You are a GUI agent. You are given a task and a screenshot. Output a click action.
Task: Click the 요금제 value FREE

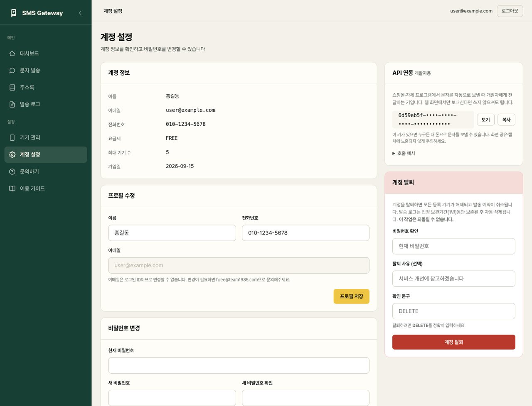(172, 138)
